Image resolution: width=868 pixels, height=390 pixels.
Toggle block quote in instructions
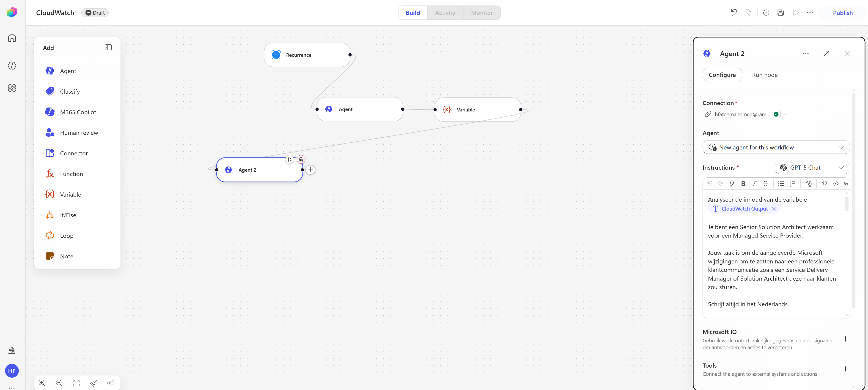pos(824,183)
